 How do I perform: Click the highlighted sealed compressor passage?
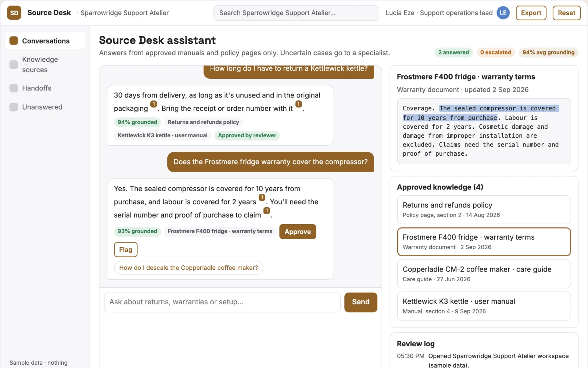coord(481,113)
